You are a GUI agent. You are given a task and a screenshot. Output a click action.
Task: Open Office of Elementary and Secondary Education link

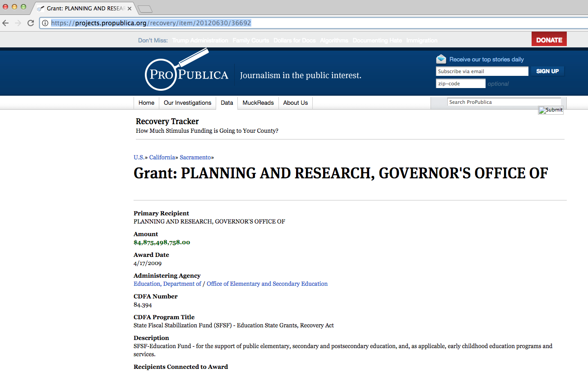tap(267, 284)
